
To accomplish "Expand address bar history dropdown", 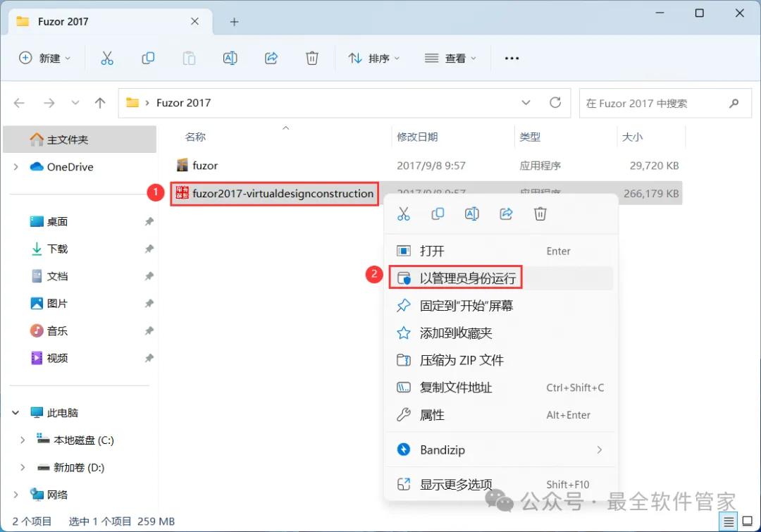I will click(x=526, y=102).
